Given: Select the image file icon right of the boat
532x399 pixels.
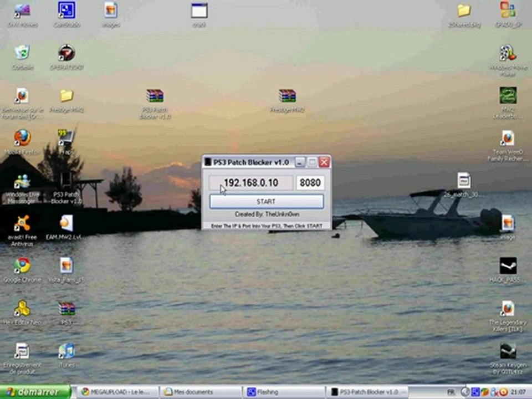Looking at the screenshot, I should click(x=508, y=227).
